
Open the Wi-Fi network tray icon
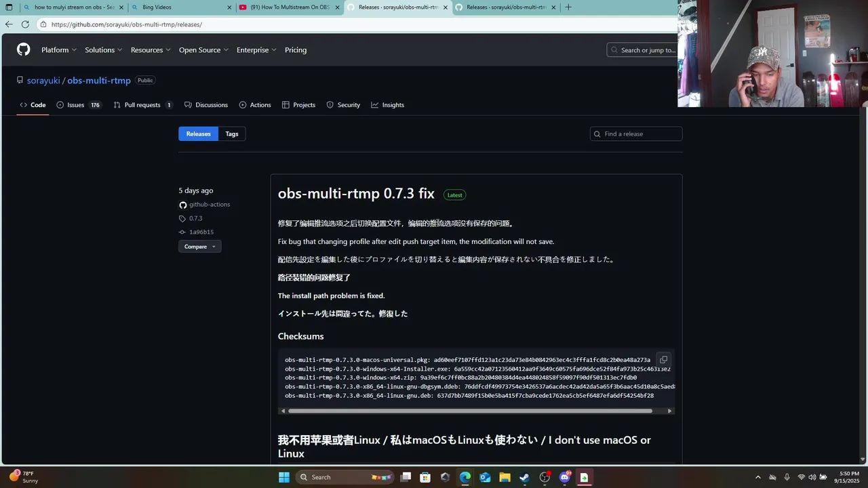click(802, 477)
